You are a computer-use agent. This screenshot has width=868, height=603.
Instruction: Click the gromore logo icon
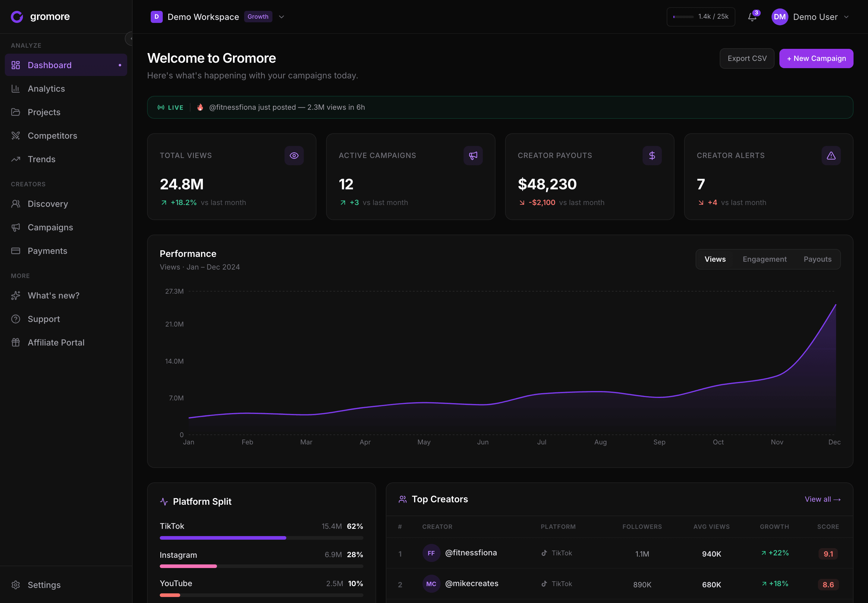point(17,17)
